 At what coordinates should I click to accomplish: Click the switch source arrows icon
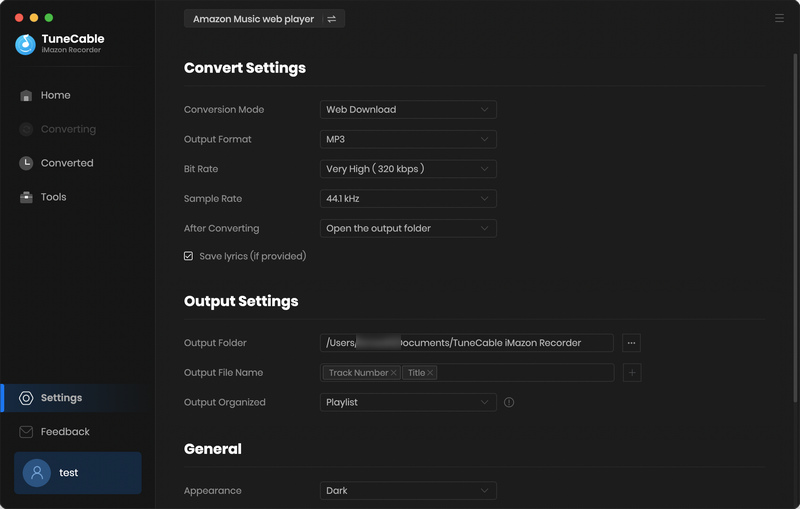pyautogui.click(x=332, y=19)
